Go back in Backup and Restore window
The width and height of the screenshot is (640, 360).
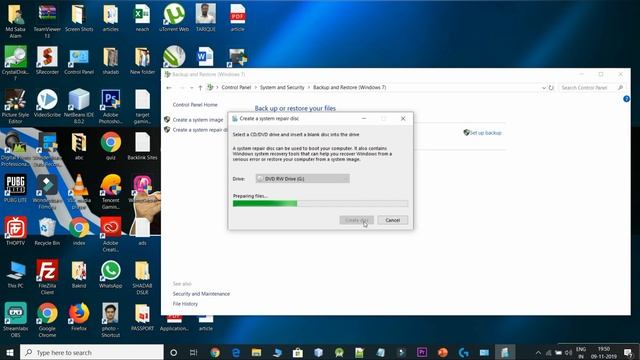(x=169, y=87)
